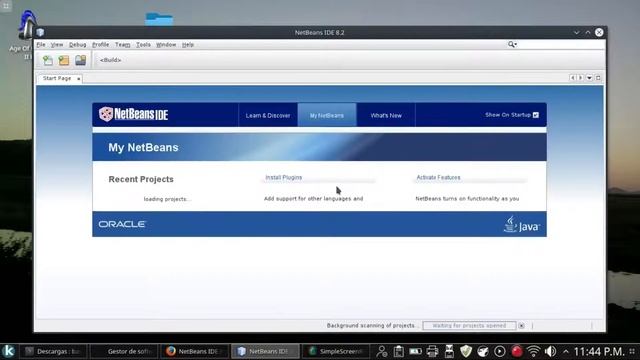This screenshot has width=640, height=360.
Task: Open the Debug menu
Action: (x=78, y=44)
